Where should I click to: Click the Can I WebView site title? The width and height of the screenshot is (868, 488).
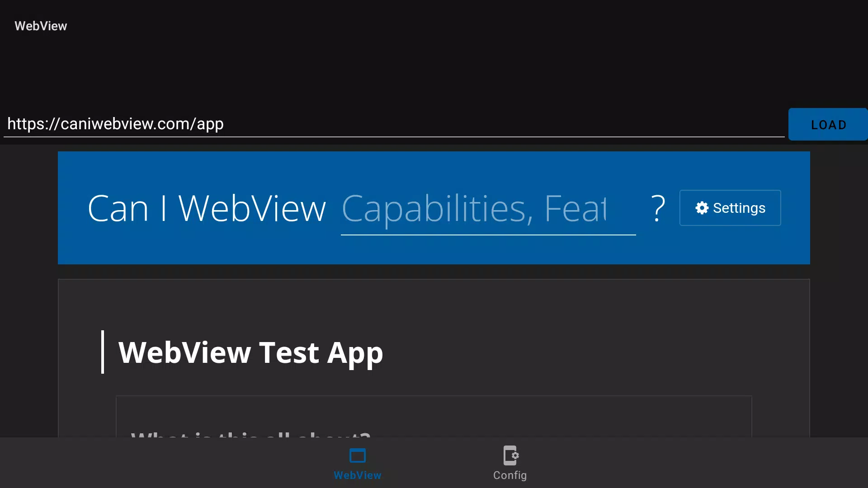pyautogui.click(x=207, y=209)
